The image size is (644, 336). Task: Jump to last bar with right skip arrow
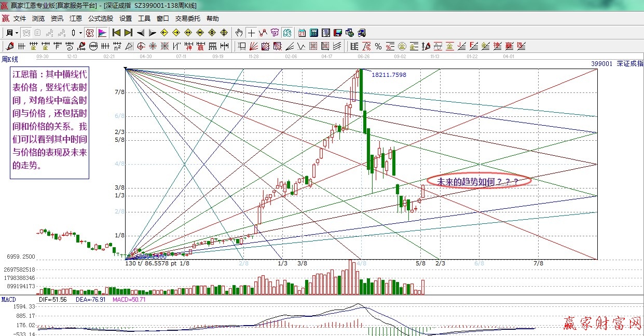(128, 33)
